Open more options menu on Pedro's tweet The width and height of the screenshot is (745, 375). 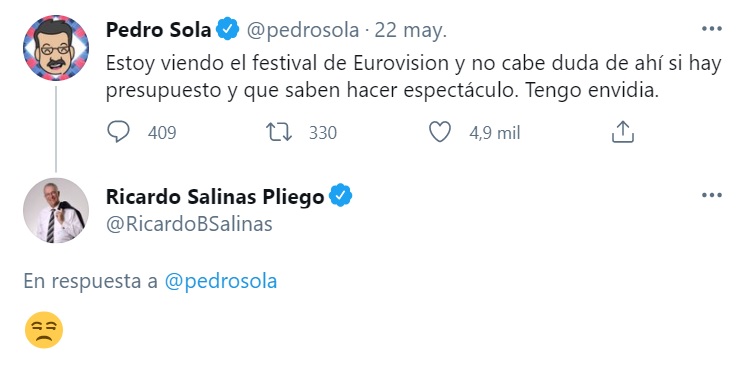711,29
